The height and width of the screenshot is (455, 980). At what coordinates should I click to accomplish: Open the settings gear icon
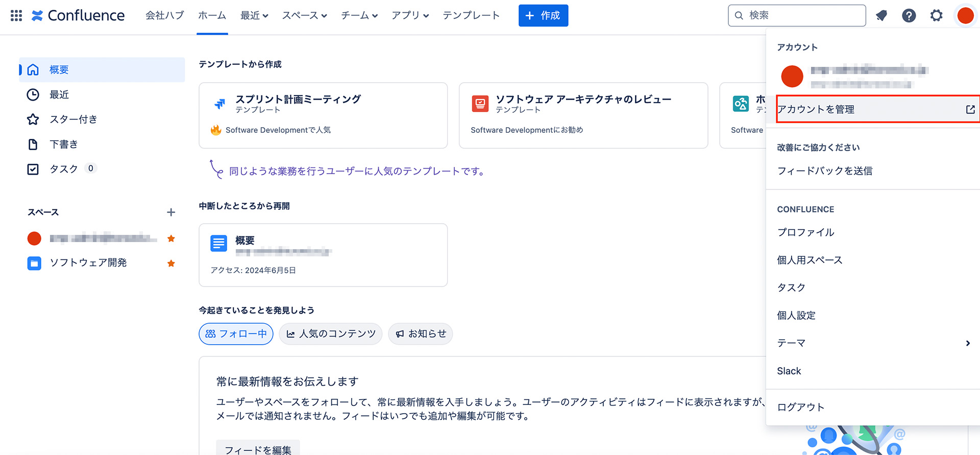[x=936, y=15]
